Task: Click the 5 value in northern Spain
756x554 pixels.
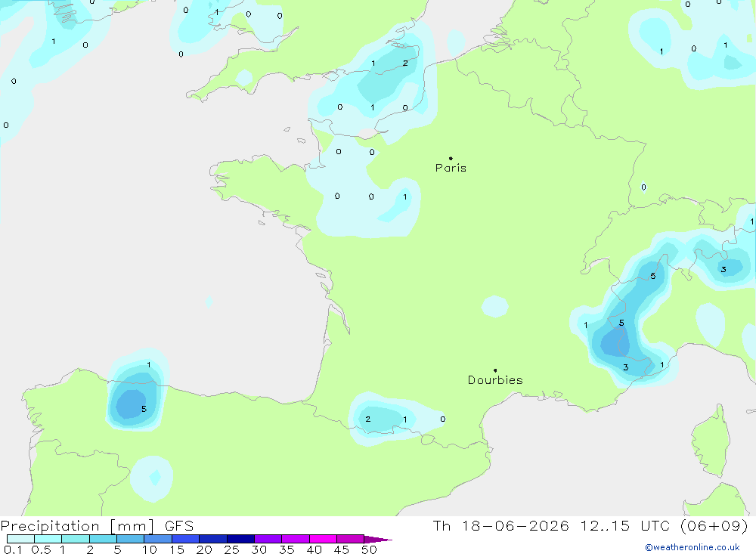Action: pyautogui.click(x=144, y=409)
